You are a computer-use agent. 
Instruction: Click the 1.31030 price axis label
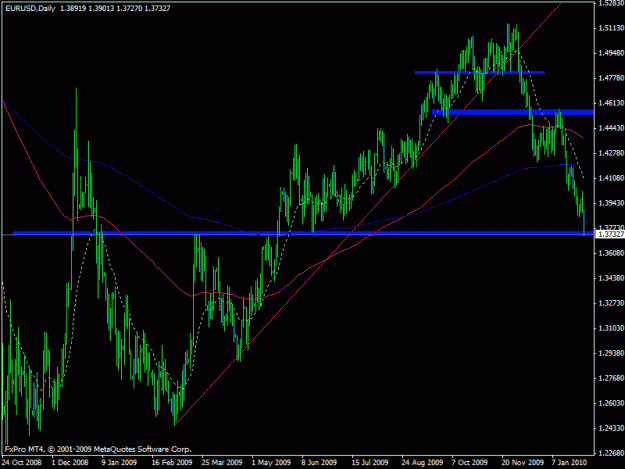[611, 328]
